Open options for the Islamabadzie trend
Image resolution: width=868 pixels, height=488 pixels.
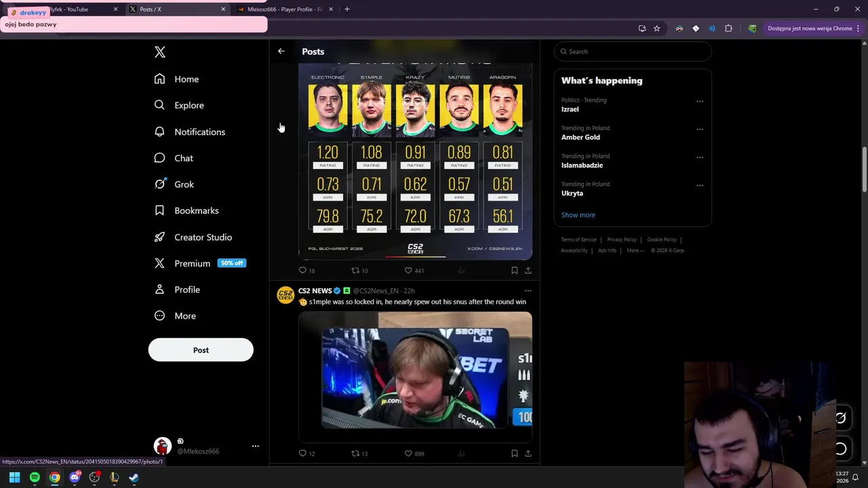point(700,157)
